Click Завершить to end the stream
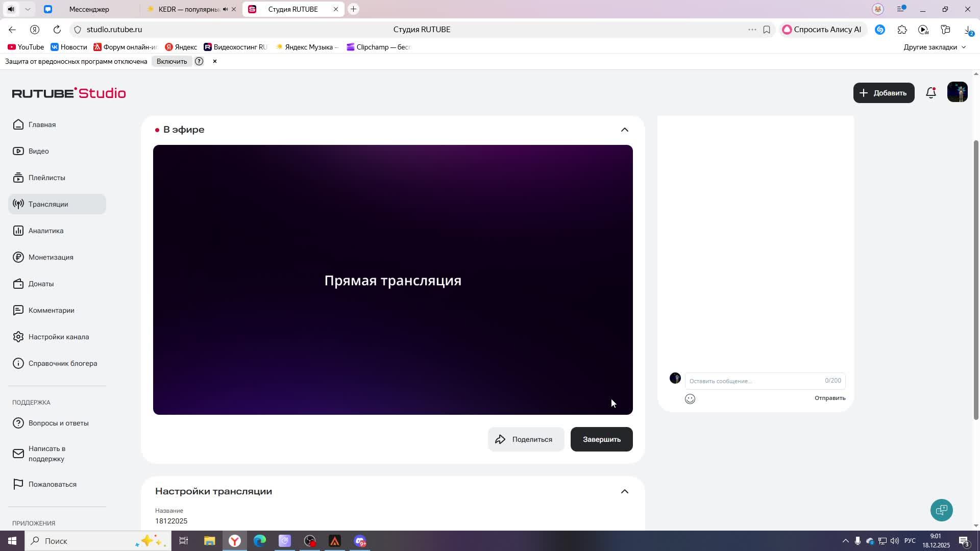Viewport: 980px width, 551px height. click(x=601, y=439)
